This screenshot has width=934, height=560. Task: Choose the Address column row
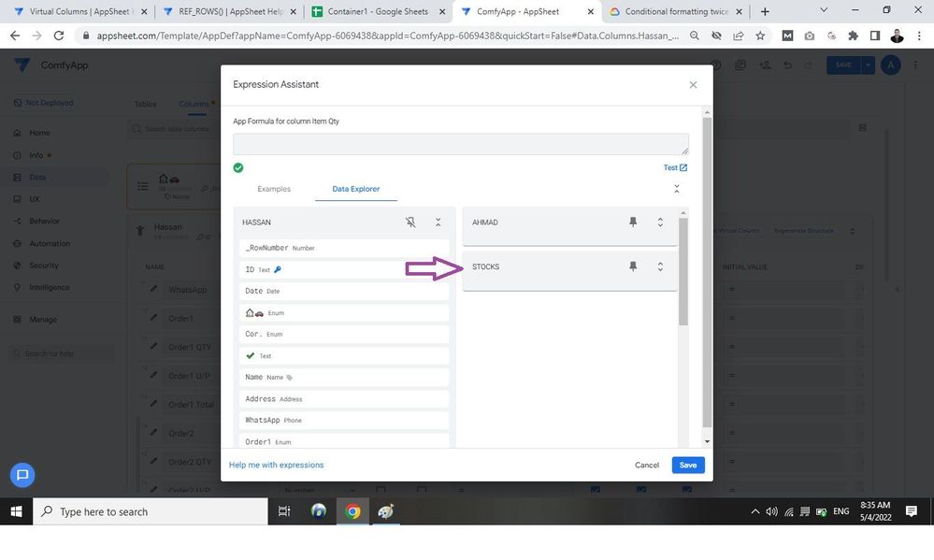click(x=344, y=398)
